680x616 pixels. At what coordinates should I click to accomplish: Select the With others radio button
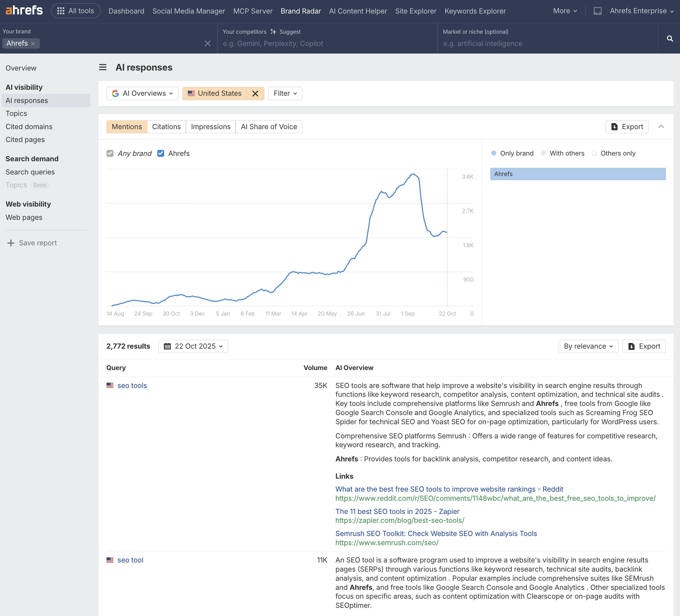pos(543,153)
